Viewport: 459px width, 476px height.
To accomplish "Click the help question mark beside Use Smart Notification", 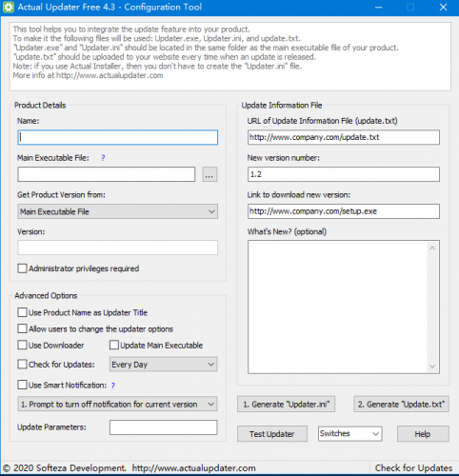I will pyautogui.click(x=113, y=386).
